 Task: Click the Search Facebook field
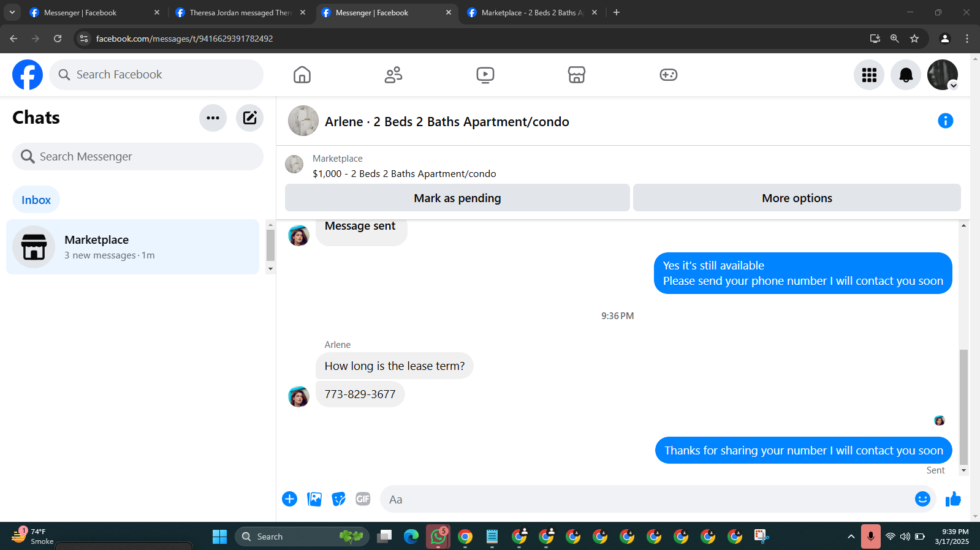tap(156, 75)
